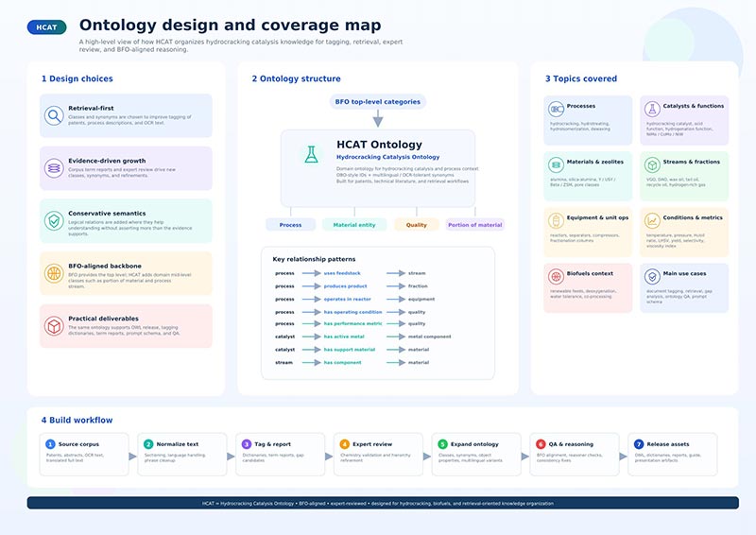Image resolution: width=756 pixels, height=535 pixels.
Task: Click the Streams & fractions cube icon
Action: click(x=652, y=165)
